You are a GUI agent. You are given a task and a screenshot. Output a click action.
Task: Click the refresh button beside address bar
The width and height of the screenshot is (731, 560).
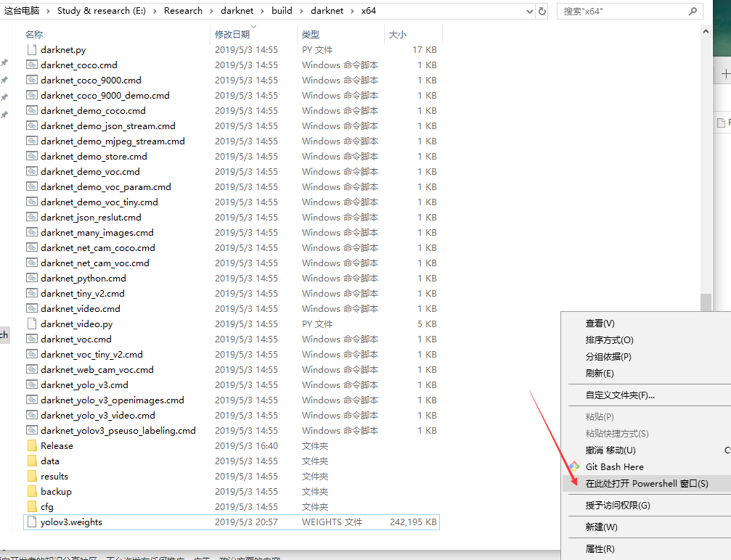click(542, 11)
